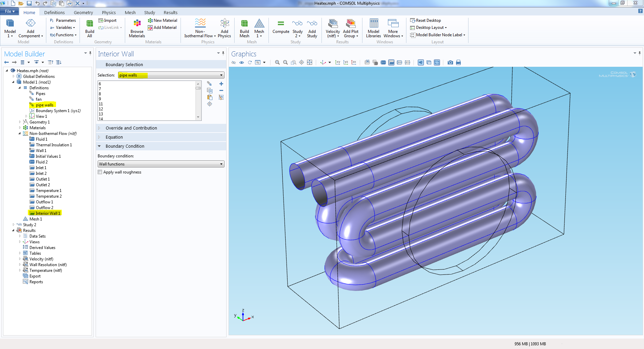
Task: Click the Add to Selection plus icon
Action: pos(221,84)
